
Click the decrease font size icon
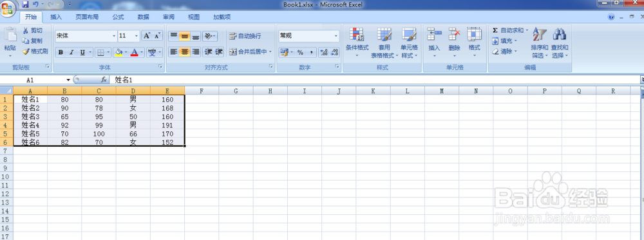(x=158, y=35)
